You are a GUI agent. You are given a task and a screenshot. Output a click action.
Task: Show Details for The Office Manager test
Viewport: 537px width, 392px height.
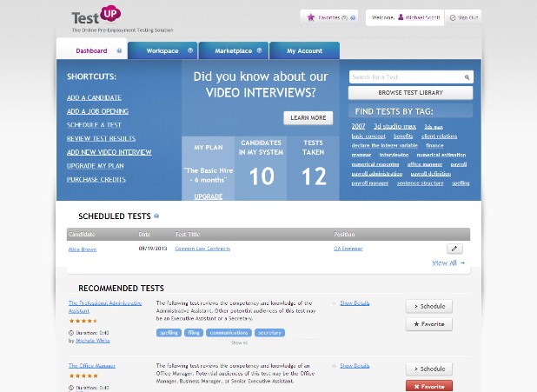tap(355, 366)
